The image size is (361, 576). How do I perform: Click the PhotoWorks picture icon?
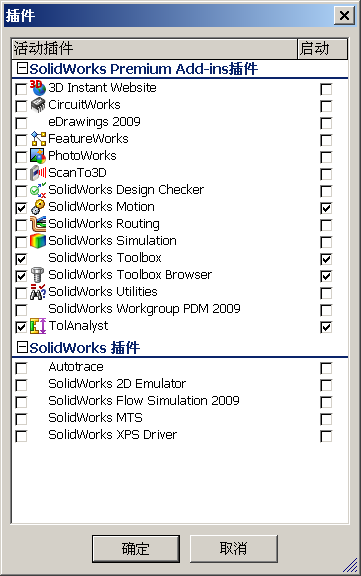[38, 156]
